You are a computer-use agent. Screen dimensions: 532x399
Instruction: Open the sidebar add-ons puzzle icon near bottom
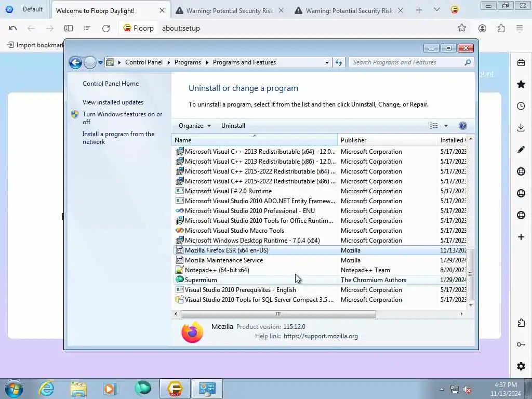point(521,323)
